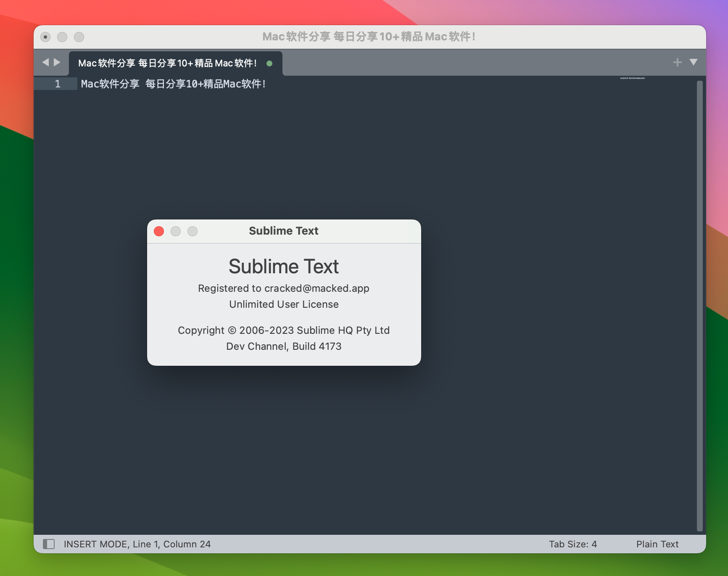
Task: Open the Tab Size: 4 indentation menu
Action: pyautogui.click(x=574, y=544)
